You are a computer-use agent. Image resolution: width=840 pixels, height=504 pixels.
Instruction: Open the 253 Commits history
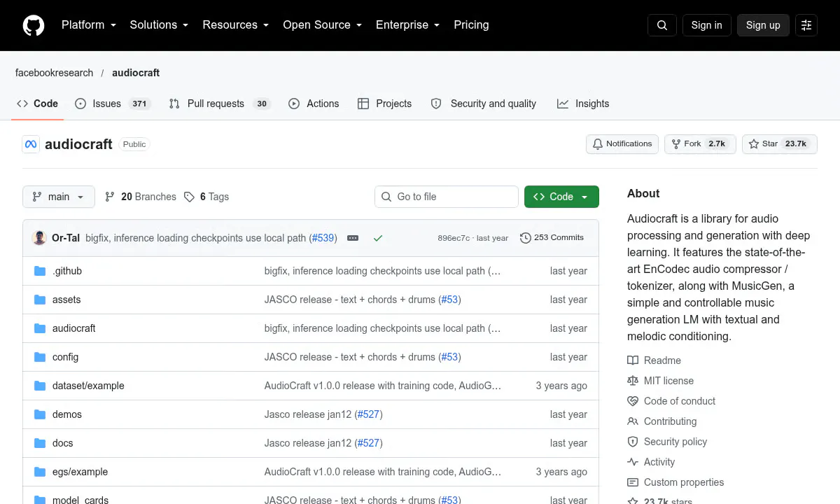tap(552, 238)
